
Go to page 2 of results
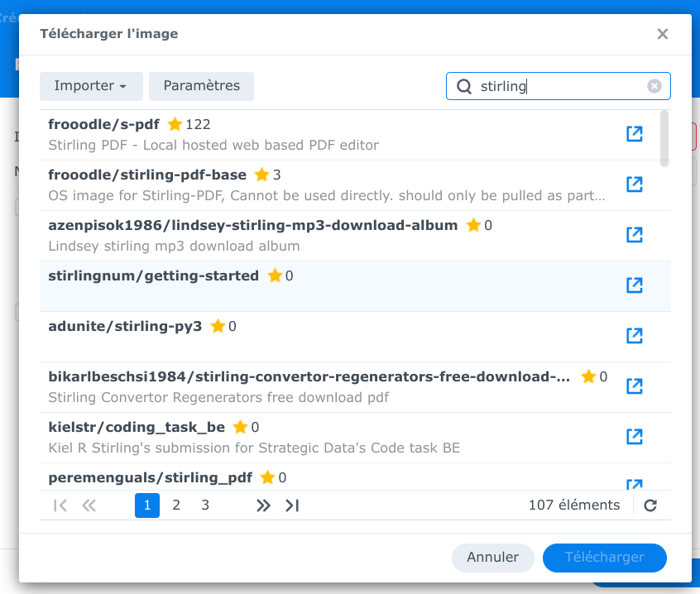click(x=176, y=505)
